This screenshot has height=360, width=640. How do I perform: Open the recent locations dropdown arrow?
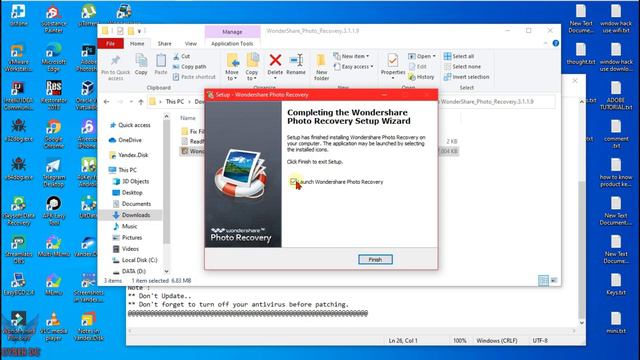131,102
